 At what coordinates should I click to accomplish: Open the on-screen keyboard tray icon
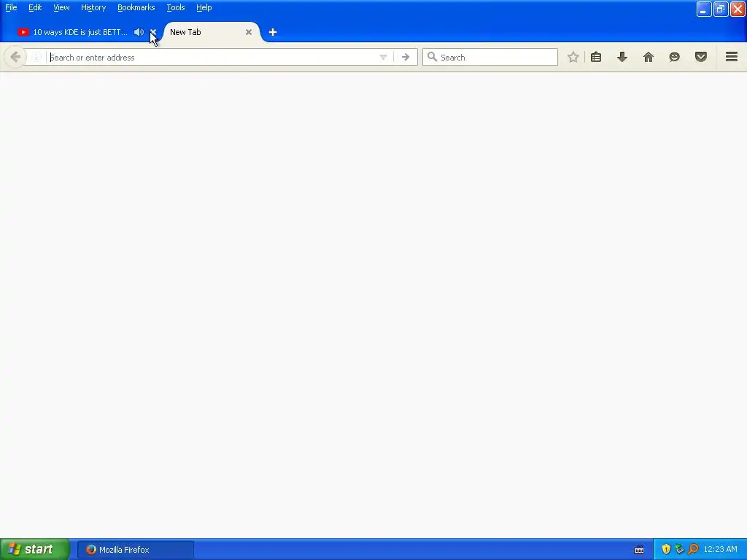point(639,550)
